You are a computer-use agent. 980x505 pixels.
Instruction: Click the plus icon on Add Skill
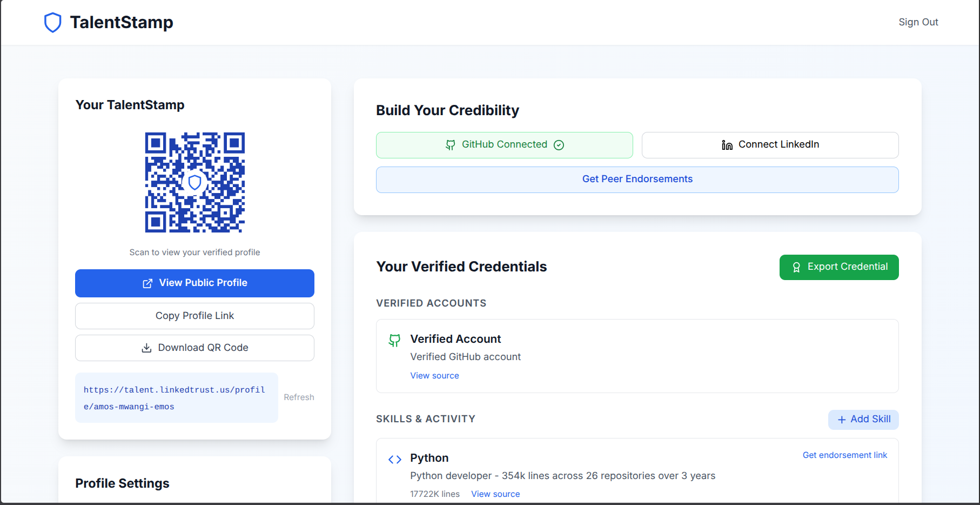tap(841, 420)
